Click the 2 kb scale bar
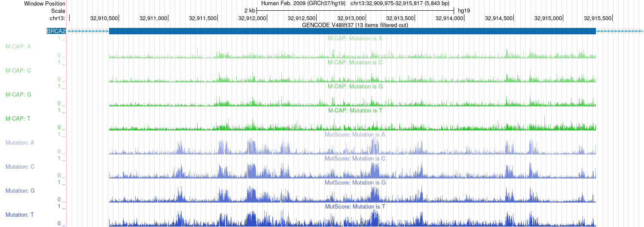644x227 pixels. [355, 10]
